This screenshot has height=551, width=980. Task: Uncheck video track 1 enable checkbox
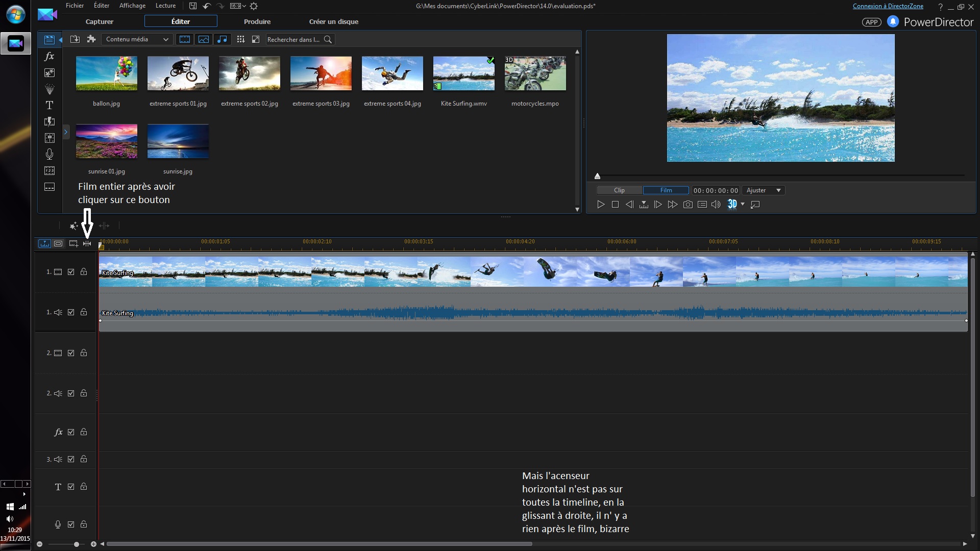pyautogui.click(x=71, y=272)
